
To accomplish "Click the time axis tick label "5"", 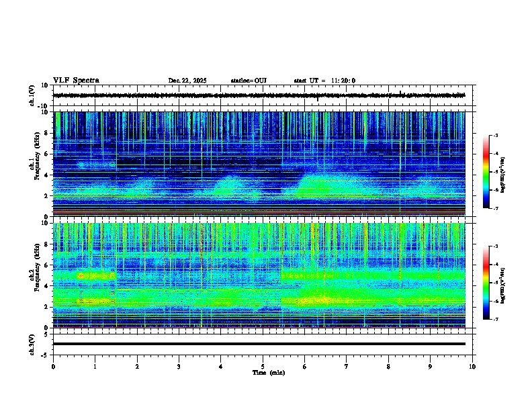I will point(263,367).
